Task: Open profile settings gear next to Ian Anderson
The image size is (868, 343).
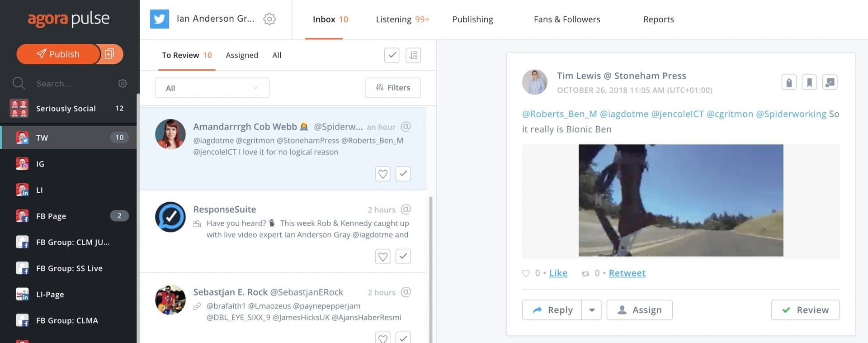Action: 269,19
